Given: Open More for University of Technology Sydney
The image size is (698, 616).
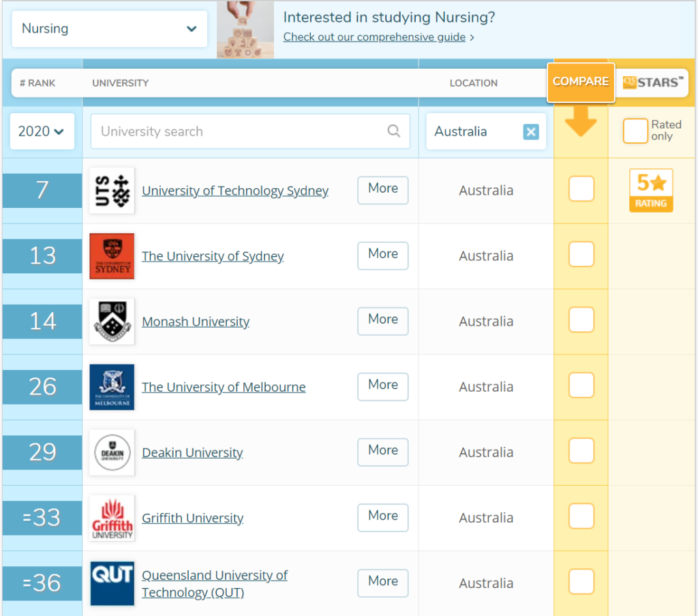Looking at the screenshot, I should point(383,190).
